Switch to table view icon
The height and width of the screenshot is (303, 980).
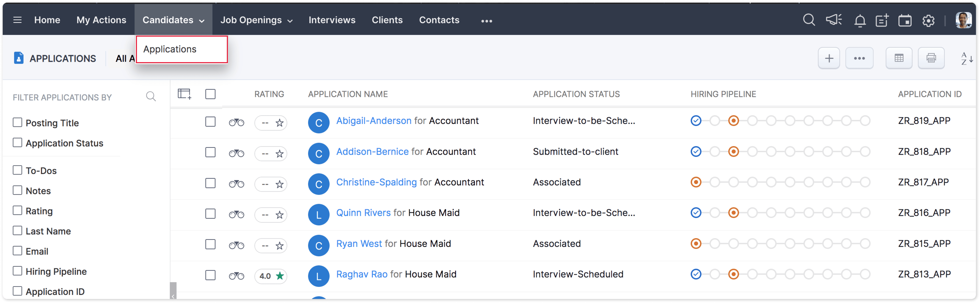coord(899,58)
